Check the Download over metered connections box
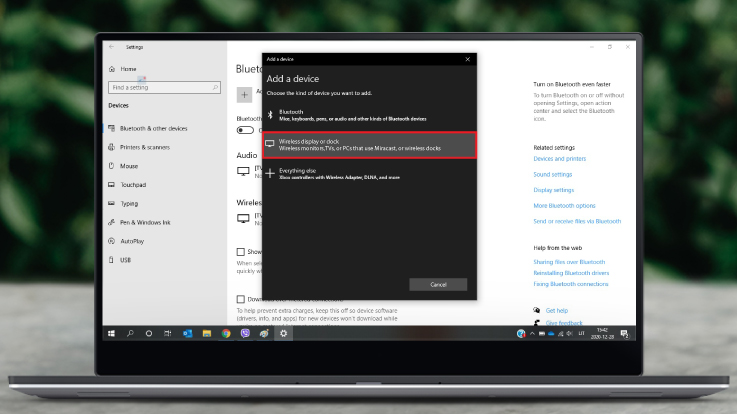The image size is (737, 414). [241, 299]
